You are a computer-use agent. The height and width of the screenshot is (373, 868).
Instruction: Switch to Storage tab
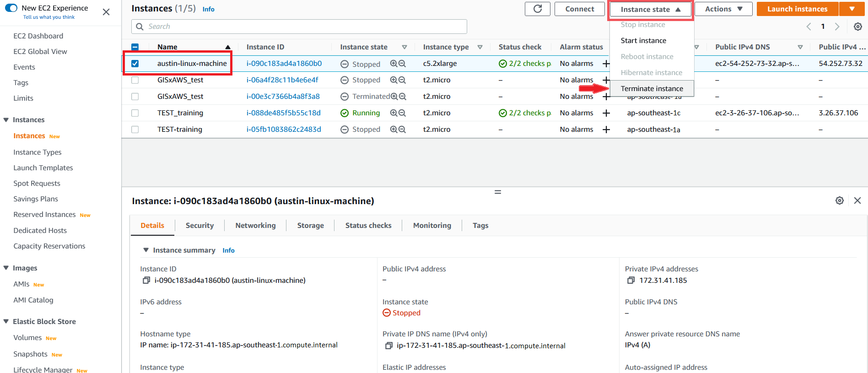pyautogui.click(x=310, y=226)
